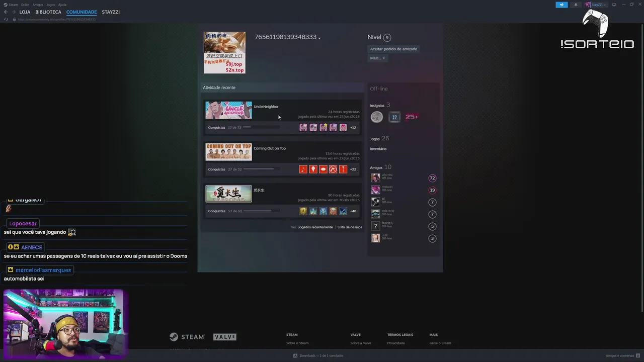Click PINEITOR friend avatar
This screenshot has width=644, height=362.
tap(375, 214)
